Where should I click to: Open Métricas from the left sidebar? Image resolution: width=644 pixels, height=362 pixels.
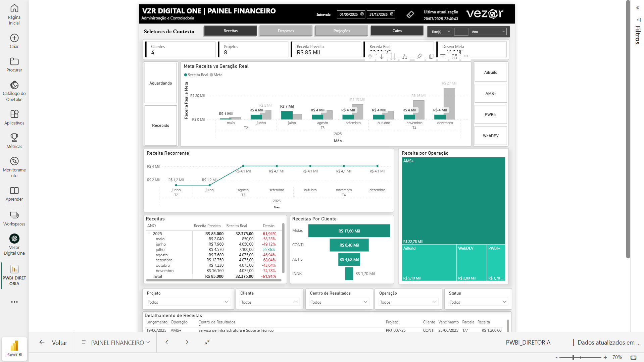pyautogui.click(x=14, y=141)
